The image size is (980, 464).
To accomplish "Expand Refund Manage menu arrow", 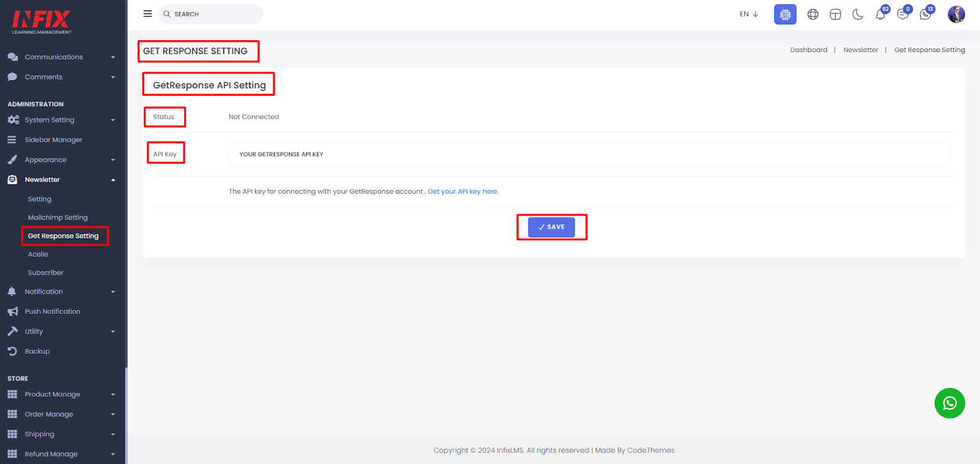I will [x=113, y=454].
